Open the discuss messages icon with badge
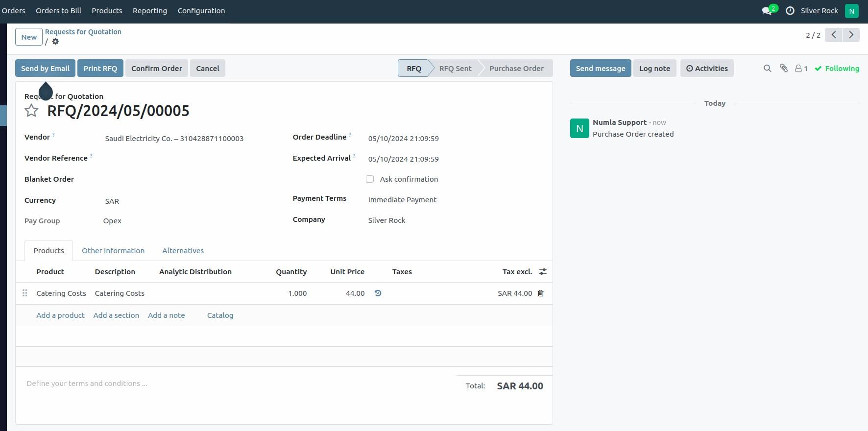This screenshot has width=868, height=431. pyautogui.click(x=770, y=10)
